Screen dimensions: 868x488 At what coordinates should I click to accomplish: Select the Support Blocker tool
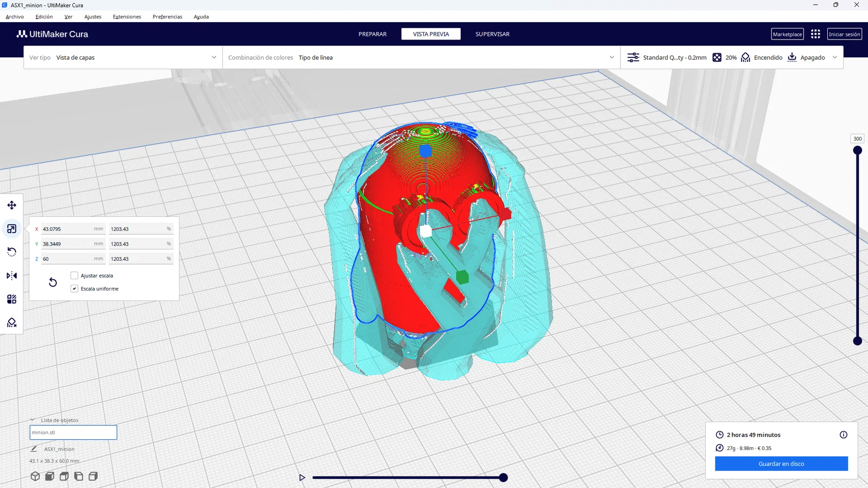(11, 323)
